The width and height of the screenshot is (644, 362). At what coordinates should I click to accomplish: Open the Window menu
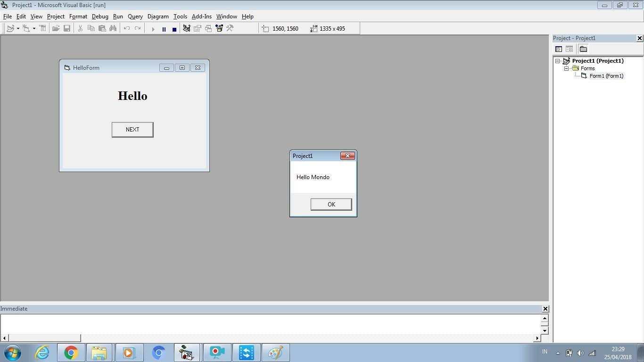coord(227,16)
